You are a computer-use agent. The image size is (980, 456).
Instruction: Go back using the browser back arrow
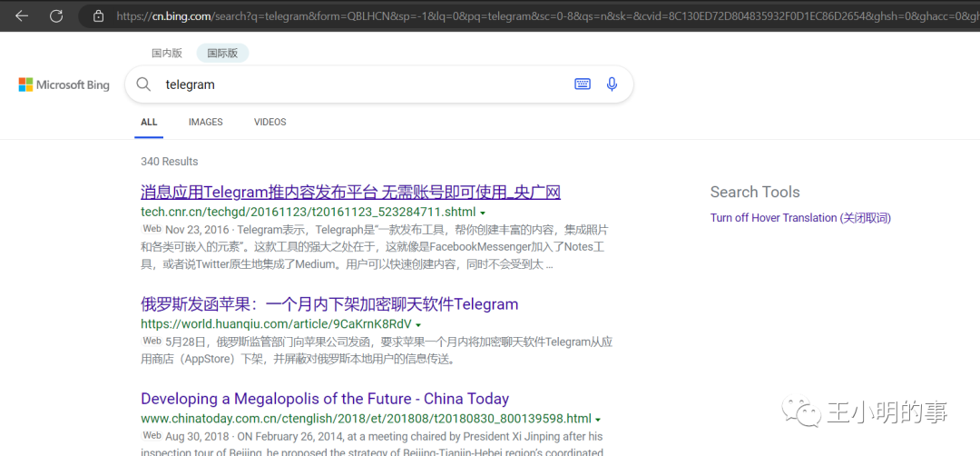click(22, 15)
